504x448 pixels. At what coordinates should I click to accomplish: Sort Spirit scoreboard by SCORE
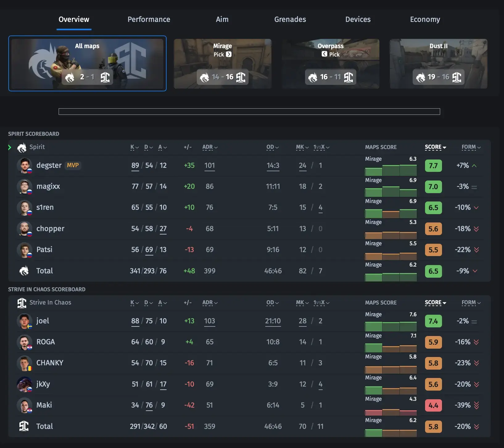(x=436, y=147)
